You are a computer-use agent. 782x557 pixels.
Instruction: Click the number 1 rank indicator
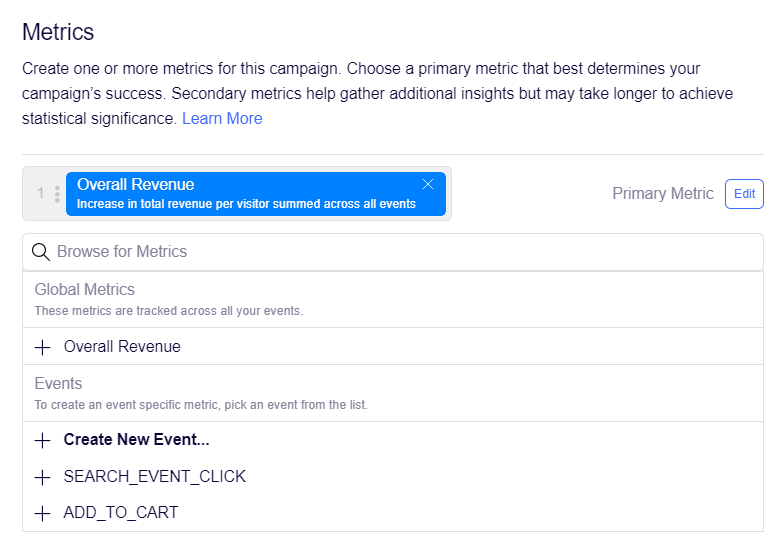(x=41, y=193)
